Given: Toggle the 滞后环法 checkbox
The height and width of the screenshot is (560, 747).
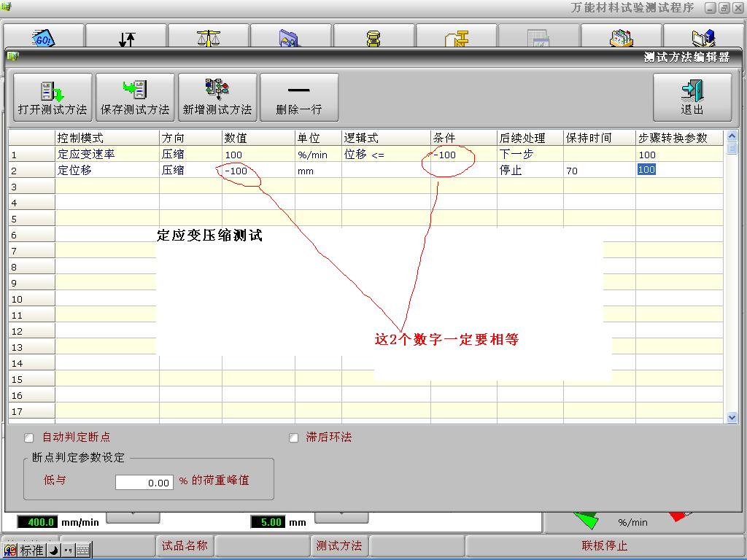Looking at the screenshot, I should tap(293, 437).
